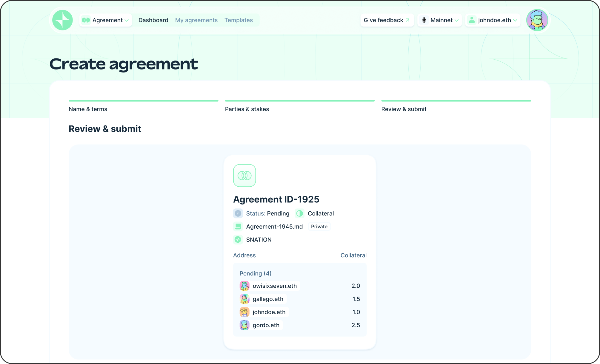Click the Parties & stakes progress bar
The image size is (600, 364).
tap(300, 101)
